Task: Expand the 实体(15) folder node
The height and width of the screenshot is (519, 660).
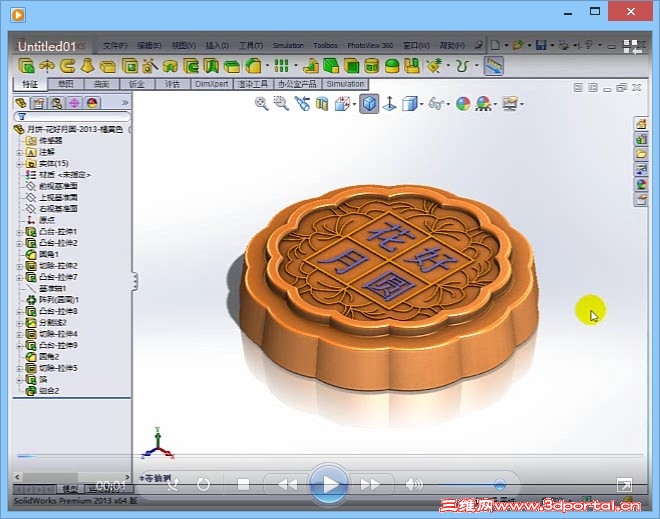Action: pos(19,164)
